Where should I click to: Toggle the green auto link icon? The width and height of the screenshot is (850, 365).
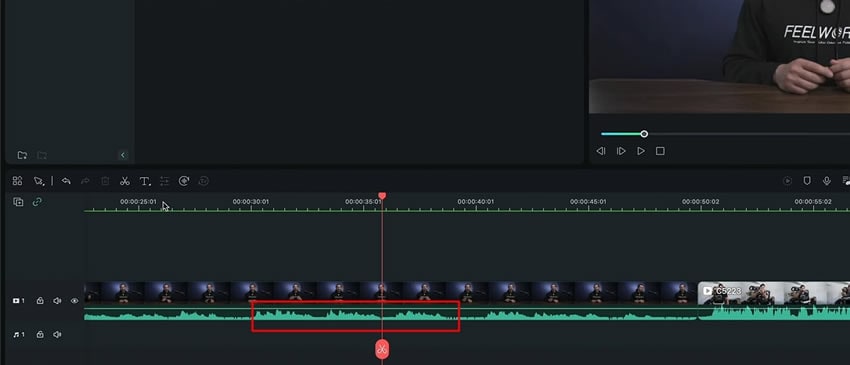(37, 202)
